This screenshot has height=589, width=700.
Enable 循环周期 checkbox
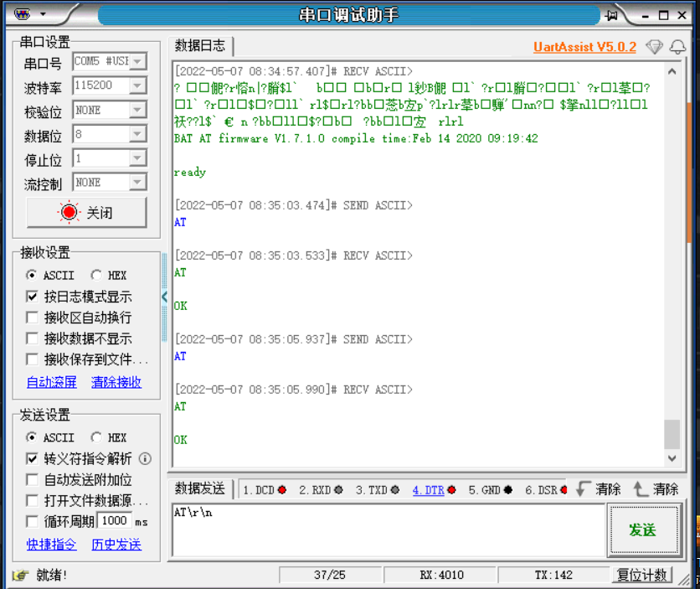tap(32, 521)
